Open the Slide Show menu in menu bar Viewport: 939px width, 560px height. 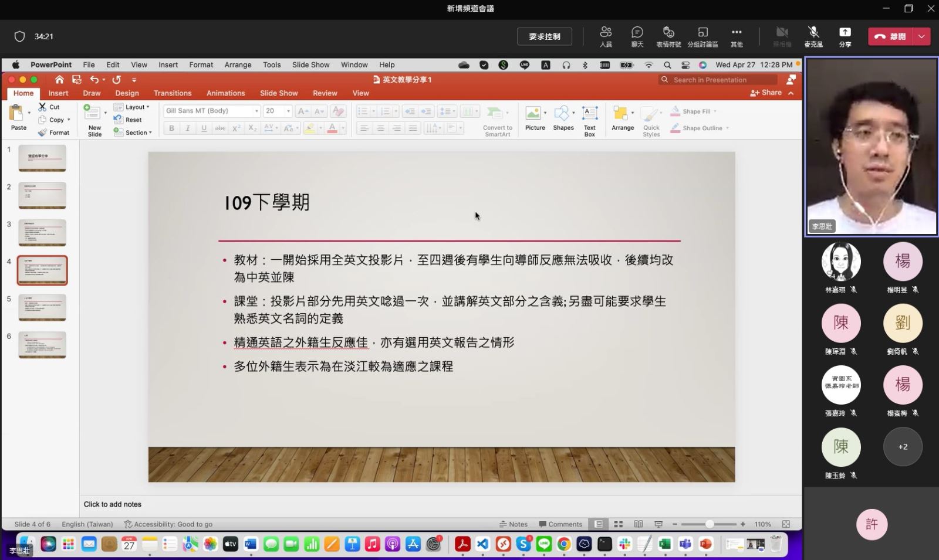tap(310, 65)
